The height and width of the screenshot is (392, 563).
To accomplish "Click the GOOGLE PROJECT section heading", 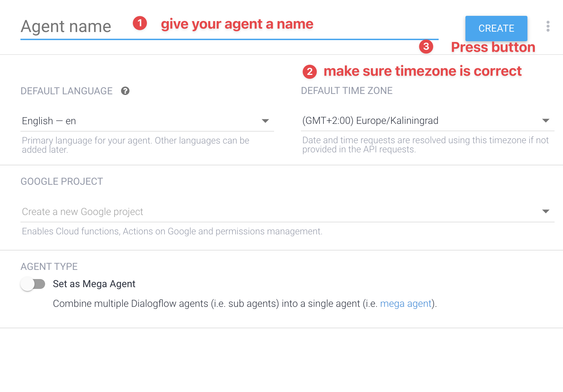I will click(62, 182).
